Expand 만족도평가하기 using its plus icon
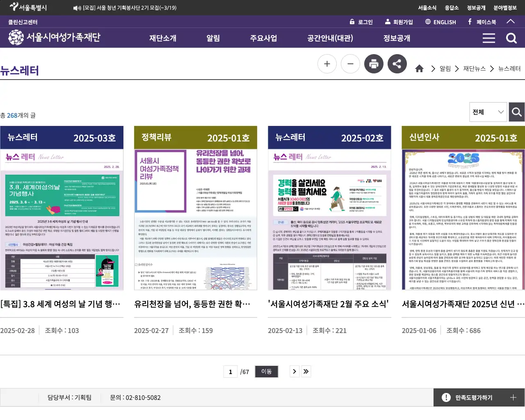Viewport: 525px width, 420px height. pyautogui.click(x=512, y=397)
